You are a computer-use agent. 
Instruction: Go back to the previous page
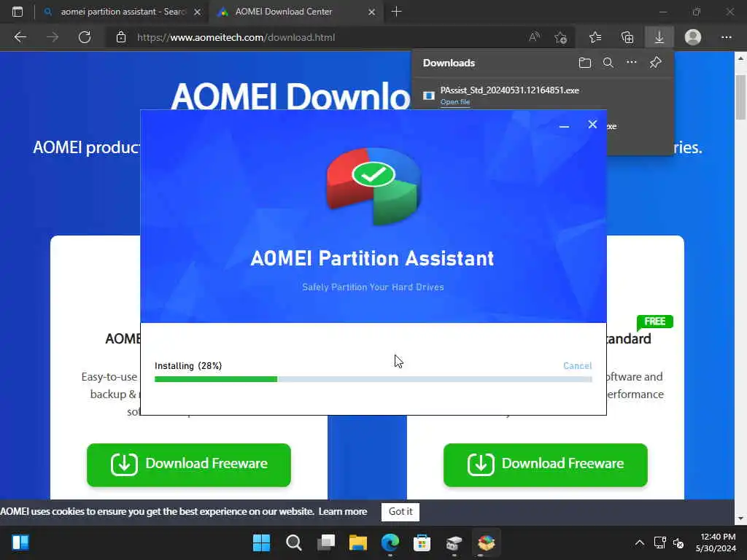pos(20,37)
